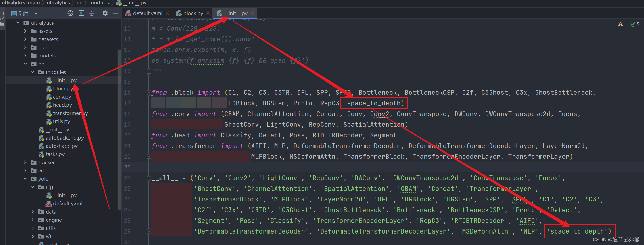
Task: Click Conv2 identifier on line 18
Action: pyautogui.click(x=380, y=114)
